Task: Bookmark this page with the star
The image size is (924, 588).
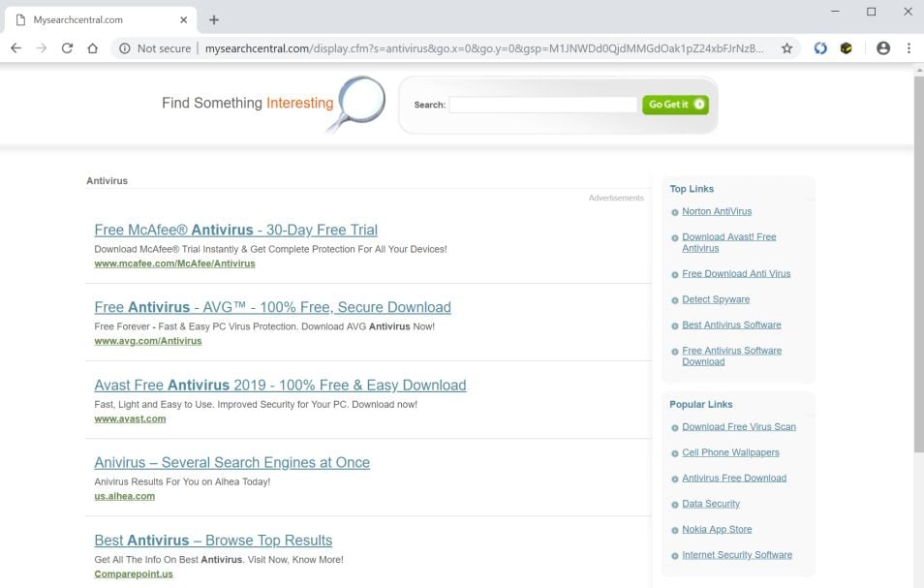Action: (786, 48)
